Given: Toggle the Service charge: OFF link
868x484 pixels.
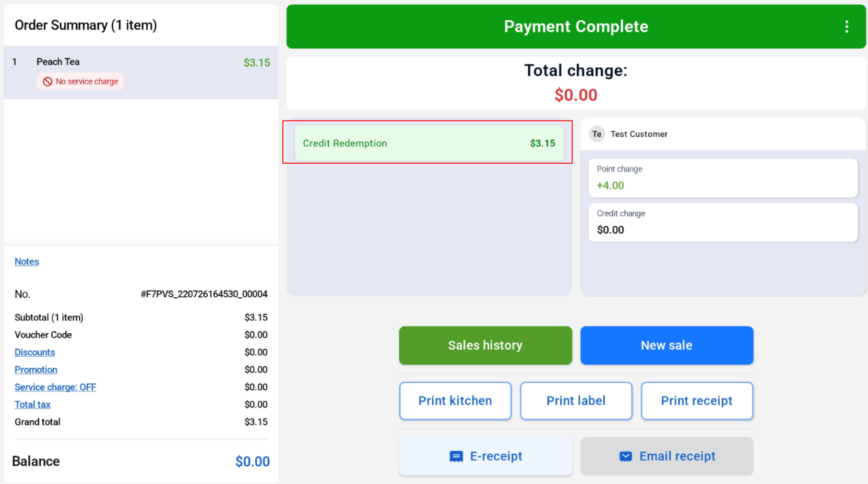Looking at the screenshot, I should (55, 387).
